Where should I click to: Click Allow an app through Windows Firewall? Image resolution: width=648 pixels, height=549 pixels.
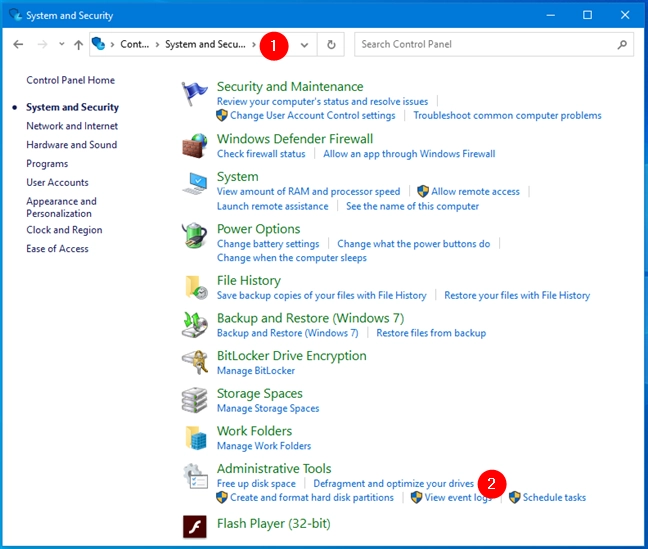(409, 154)
